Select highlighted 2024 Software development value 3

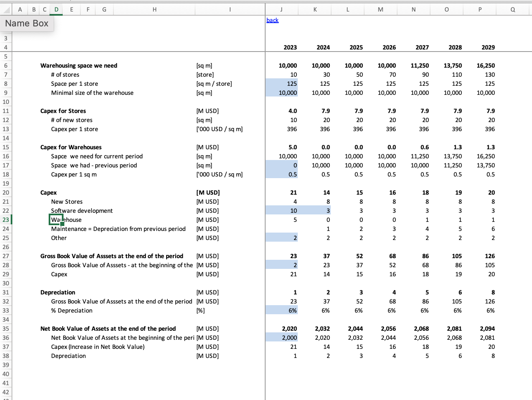tap(315, 211)
